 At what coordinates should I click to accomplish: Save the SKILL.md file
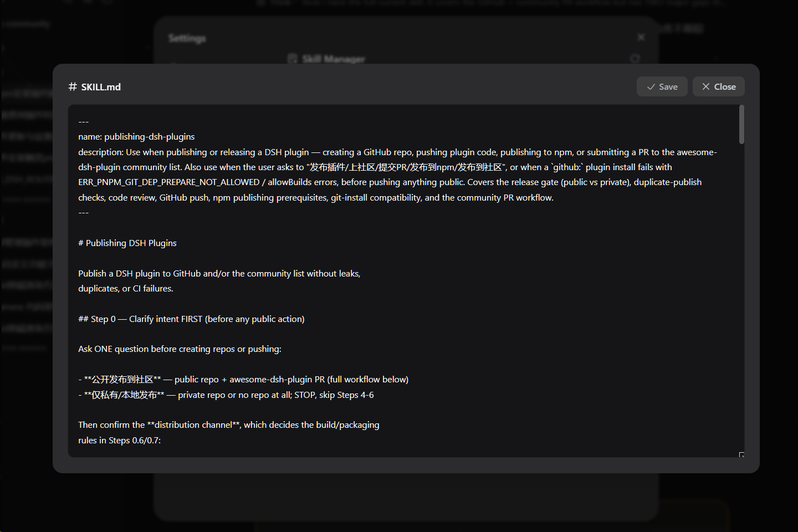coord(662,86)
